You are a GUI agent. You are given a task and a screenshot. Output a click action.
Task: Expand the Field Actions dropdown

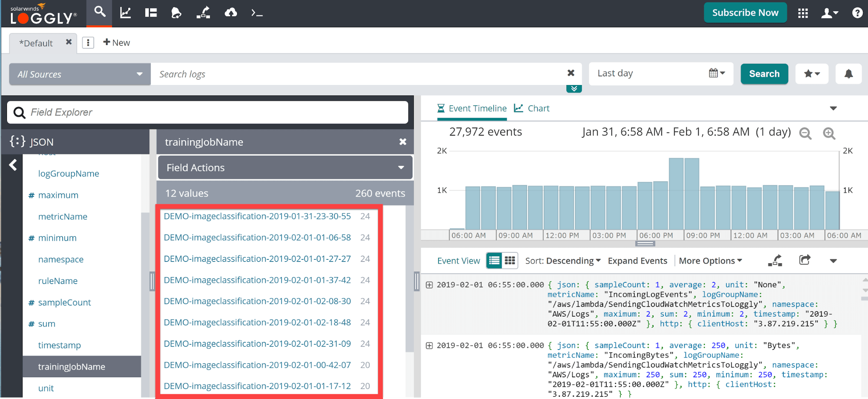285,168
